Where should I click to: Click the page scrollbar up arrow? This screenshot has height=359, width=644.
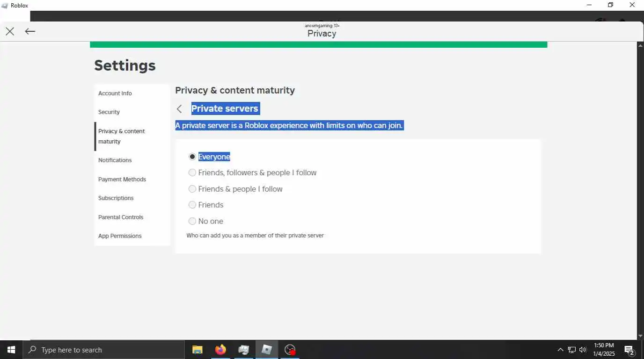pyautogui.click(x=640, y=45)
